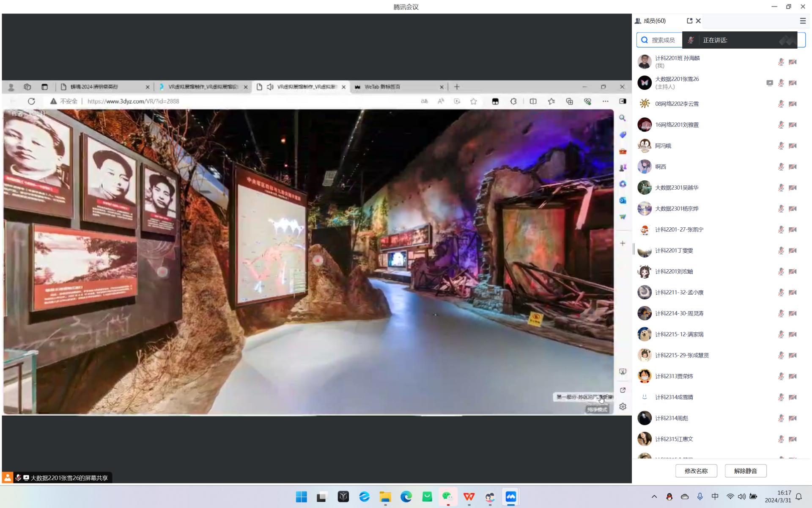Click the 修改名称 button
Viewport: 812px width, 508px height.
[696, 471]
